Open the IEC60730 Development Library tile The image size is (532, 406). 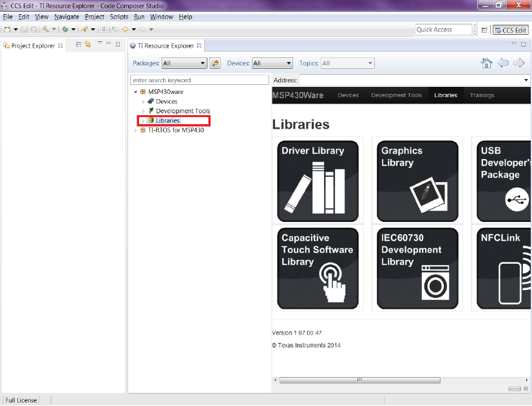coord(417,268)
